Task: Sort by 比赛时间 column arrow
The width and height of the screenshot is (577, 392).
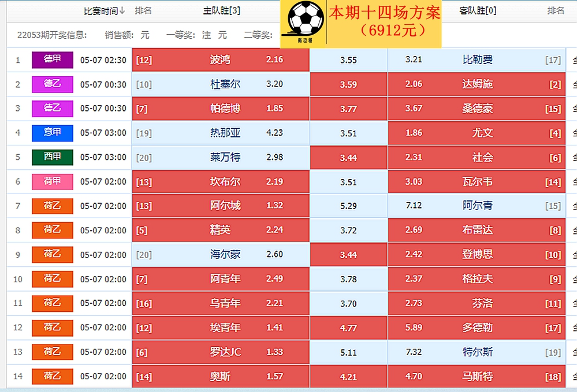Action: tap(122, 11)
